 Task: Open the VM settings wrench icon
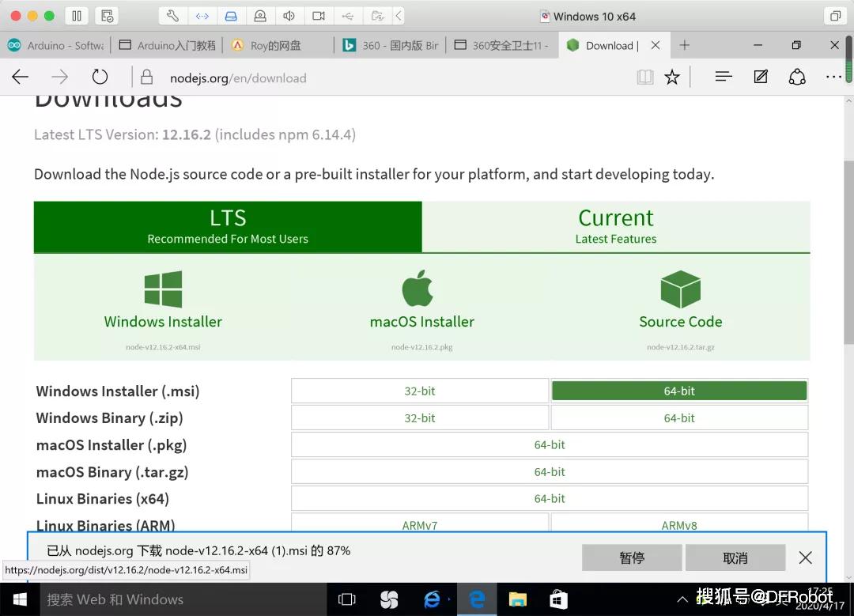coord(172,16)
